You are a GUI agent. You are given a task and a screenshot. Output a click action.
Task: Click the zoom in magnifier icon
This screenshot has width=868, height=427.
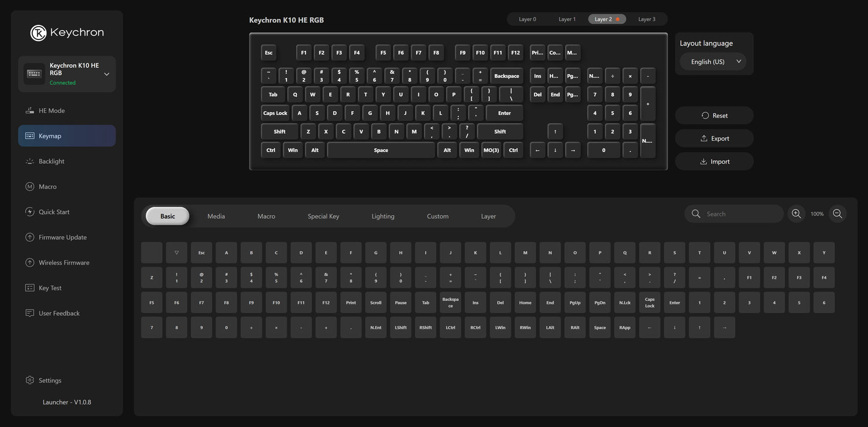pos(796,214)
